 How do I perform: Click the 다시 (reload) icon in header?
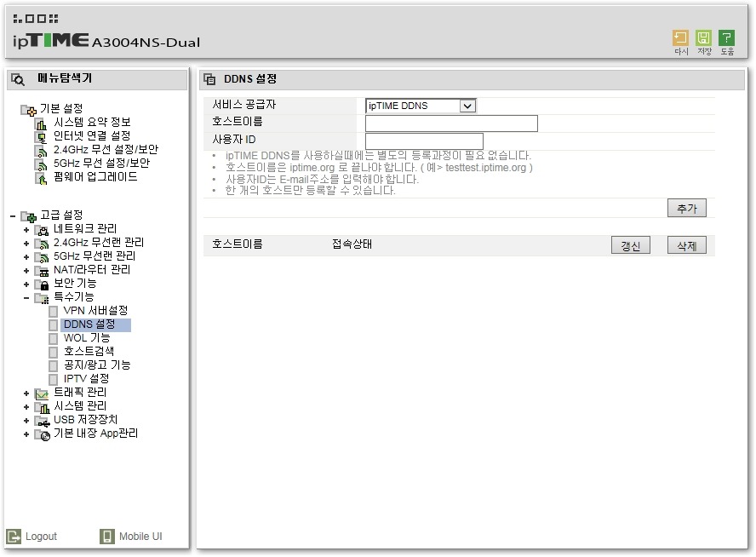click(680, 38)
